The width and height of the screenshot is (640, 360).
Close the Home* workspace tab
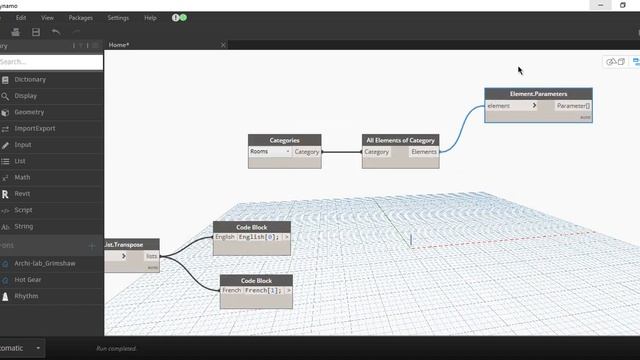coord(223,45)
